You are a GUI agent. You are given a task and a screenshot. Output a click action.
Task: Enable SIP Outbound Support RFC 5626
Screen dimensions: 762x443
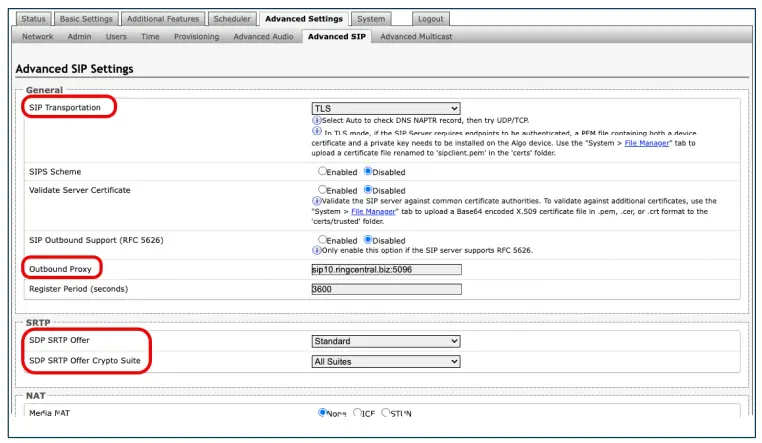click(322, 239)
